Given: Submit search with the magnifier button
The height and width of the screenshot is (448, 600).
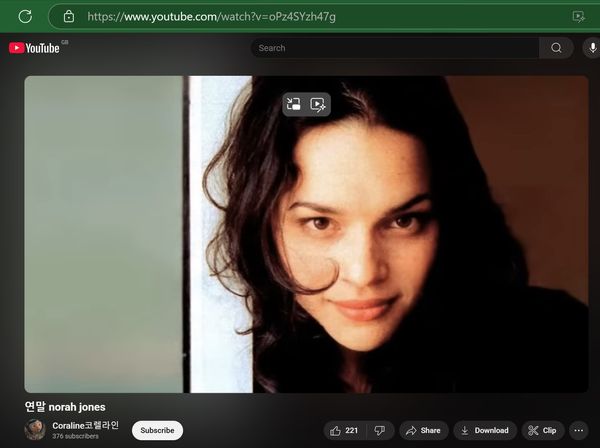Looking at the screenshot, I should pos(556,48).
